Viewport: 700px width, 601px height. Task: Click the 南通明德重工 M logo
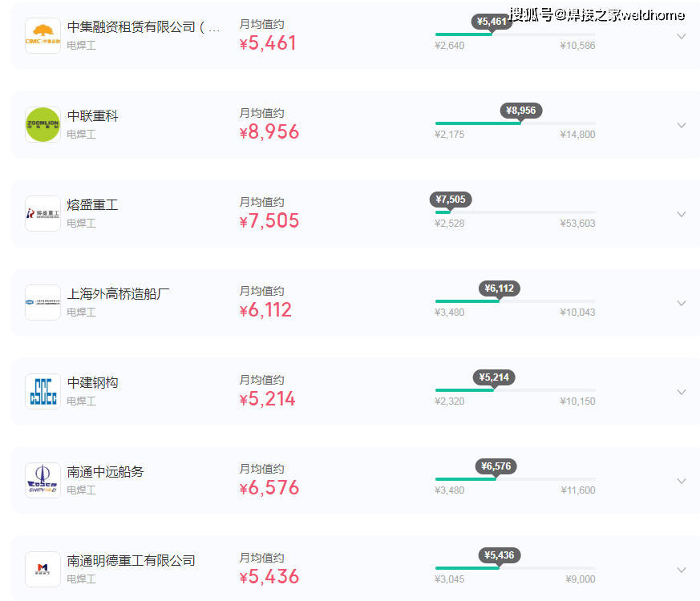[42, 569]
